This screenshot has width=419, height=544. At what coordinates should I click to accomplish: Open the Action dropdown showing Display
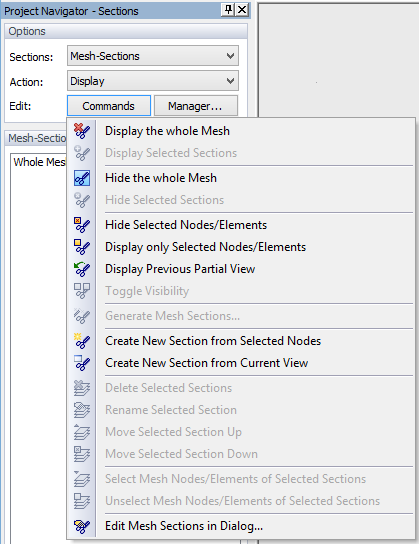coord(153,81)
